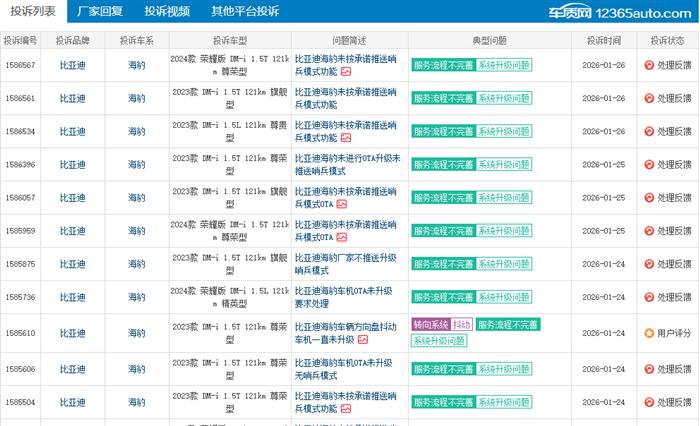Click the 抖动 tag in row 1585610
The image size is (700, 426).
coord(461,325)
